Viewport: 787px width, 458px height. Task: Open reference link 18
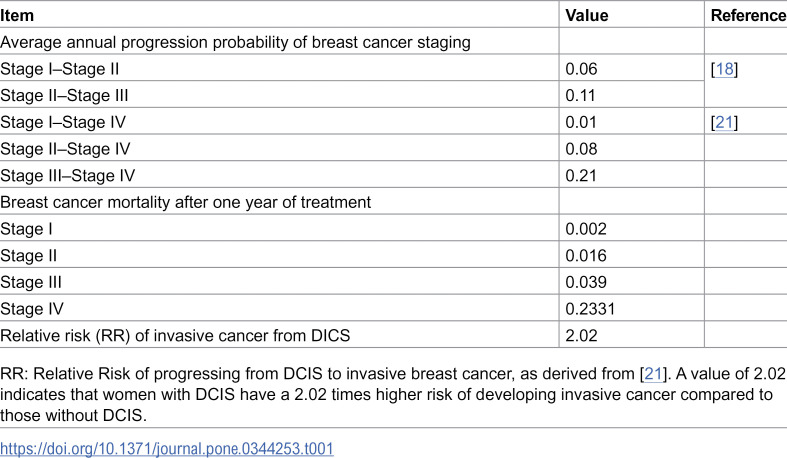(x=724, y=69)
